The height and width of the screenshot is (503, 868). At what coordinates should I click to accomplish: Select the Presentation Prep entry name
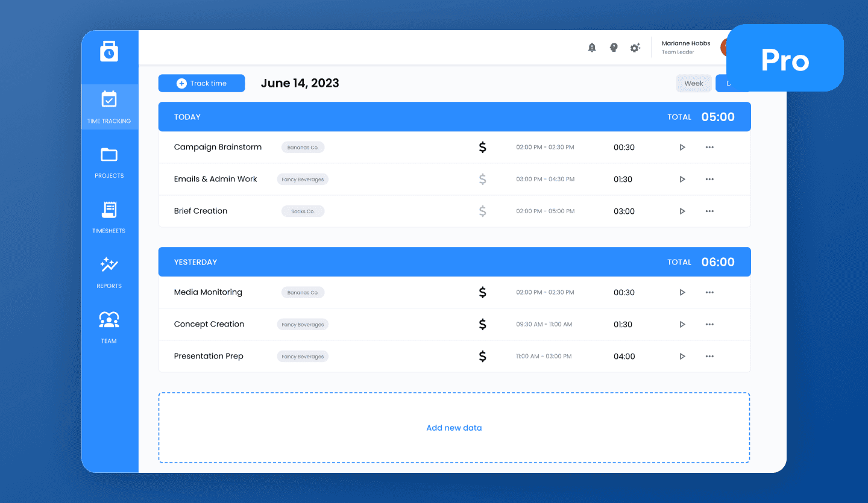click(209, 356)
